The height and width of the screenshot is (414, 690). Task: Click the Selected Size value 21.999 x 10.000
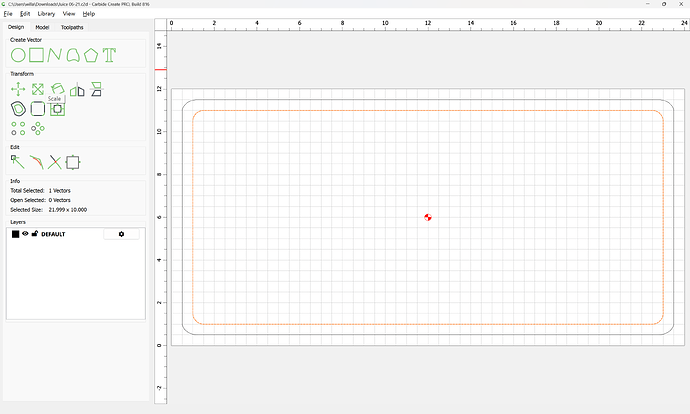coord(68,210)
